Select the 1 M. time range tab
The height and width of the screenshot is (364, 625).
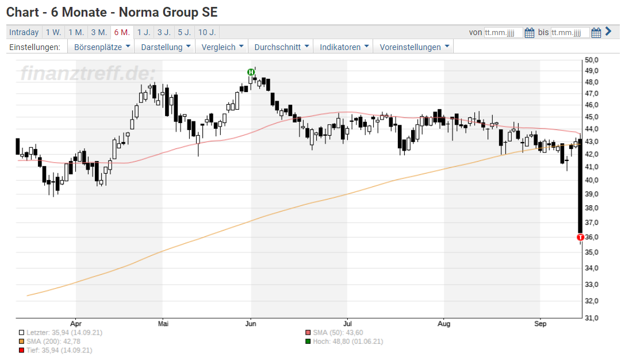pos(76,32)
